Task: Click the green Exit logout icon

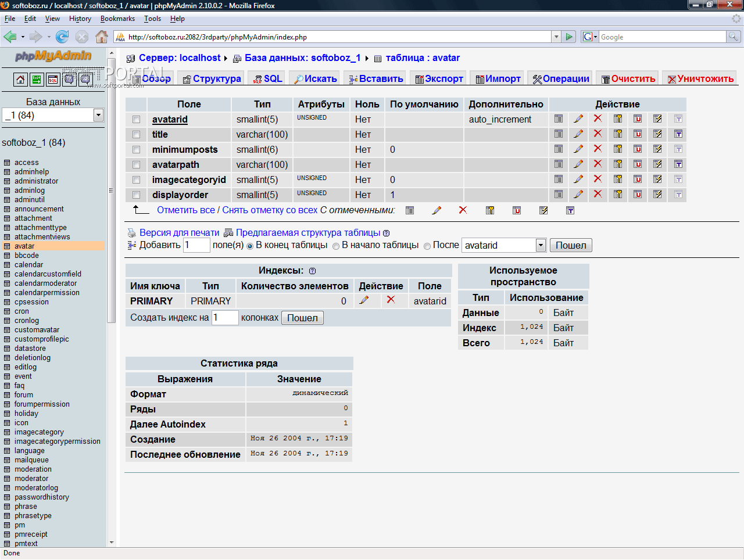Action: click(37, 79)
